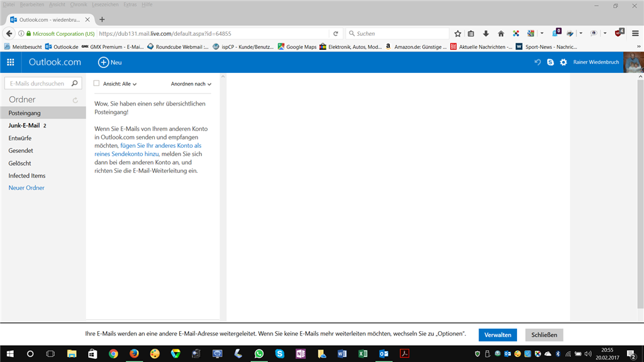Tick the select-all messages checkbox
This screenshot has width=644, height=362.
click(96, 84)
